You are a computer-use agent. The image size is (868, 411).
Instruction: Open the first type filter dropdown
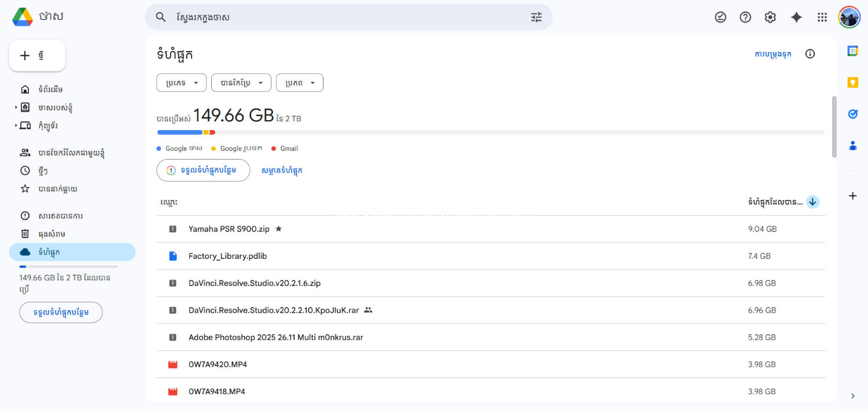[x=181, y=83]
